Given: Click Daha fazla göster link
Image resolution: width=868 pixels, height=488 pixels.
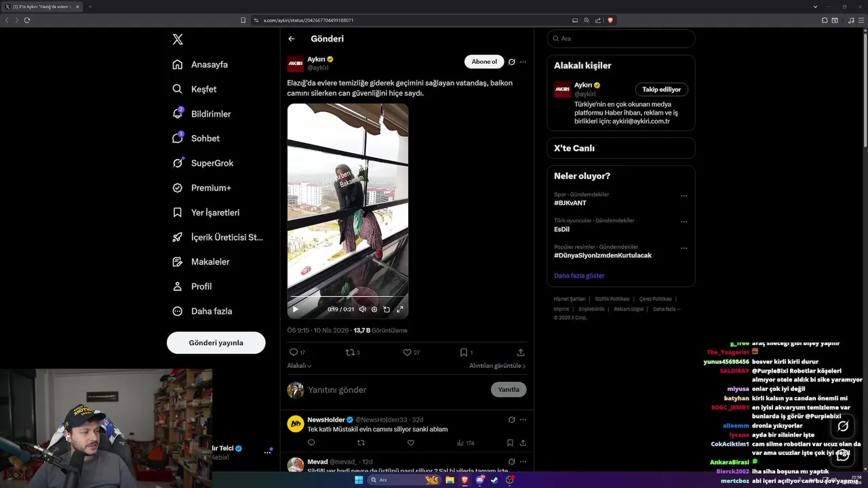Looking at the screenshot, I should (579, 276).
